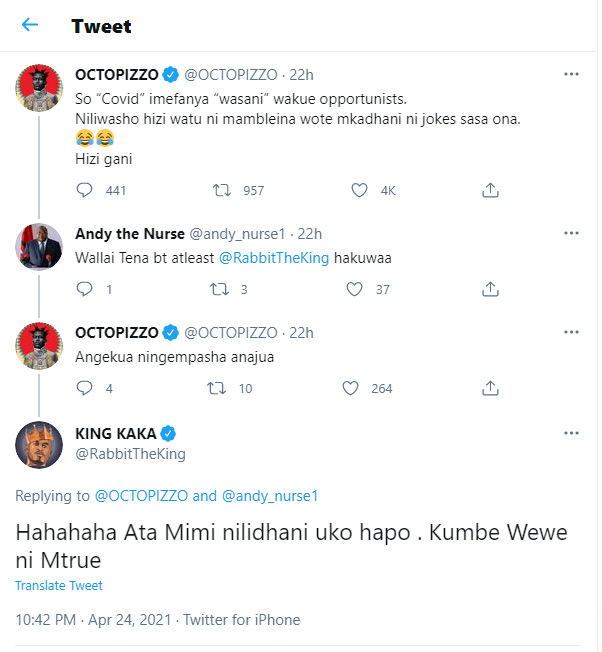The image size is (602, 652).
Task: Like the tweet with 4K likes
Action: click(x=359, y=190)
